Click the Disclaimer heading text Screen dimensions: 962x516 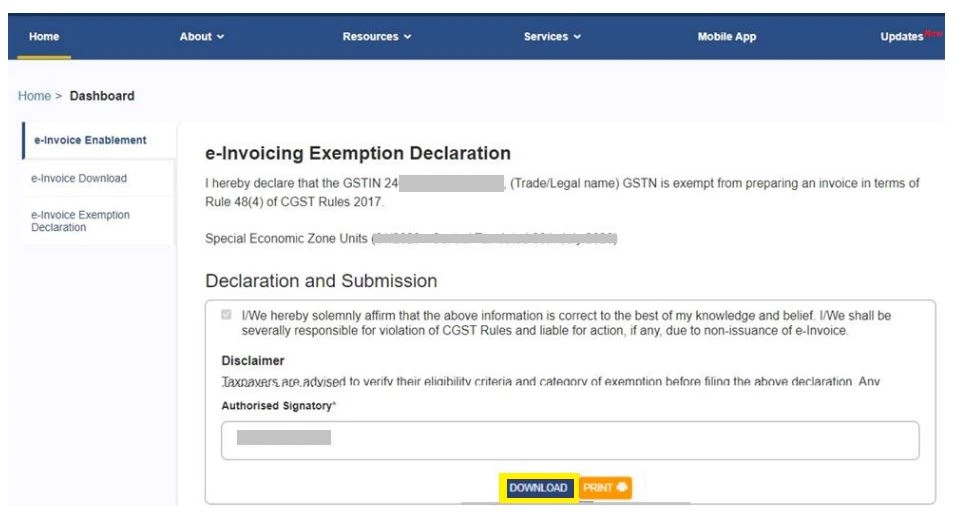252,361
